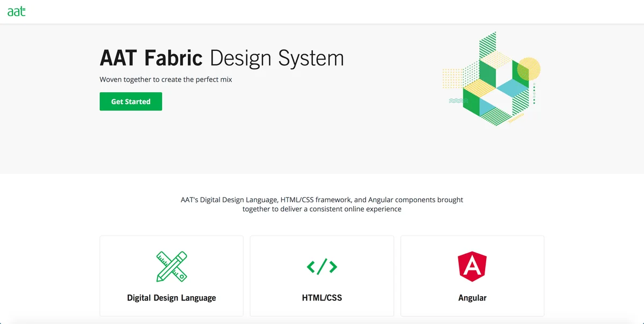
Task: Open the HTML/CSS card title
Action: click(322, 298)
